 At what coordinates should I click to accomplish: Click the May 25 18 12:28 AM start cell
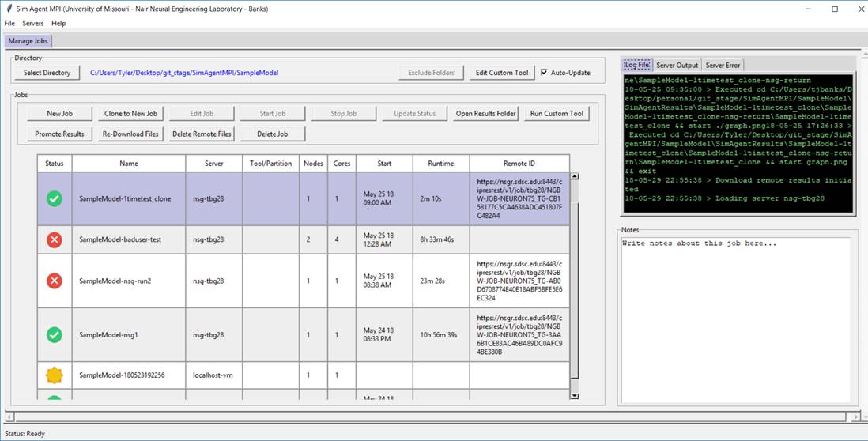coord(384,239)
